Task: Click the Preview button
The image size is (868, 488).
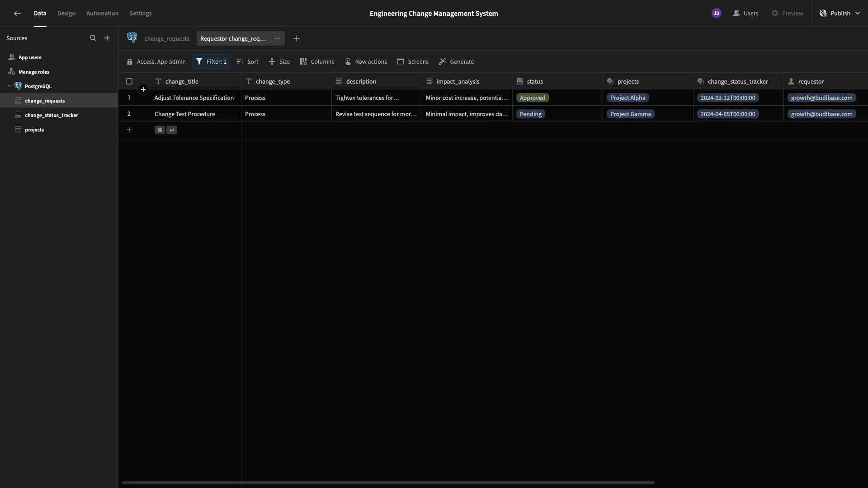Action: pyautogui.click(x=787, y=14)
